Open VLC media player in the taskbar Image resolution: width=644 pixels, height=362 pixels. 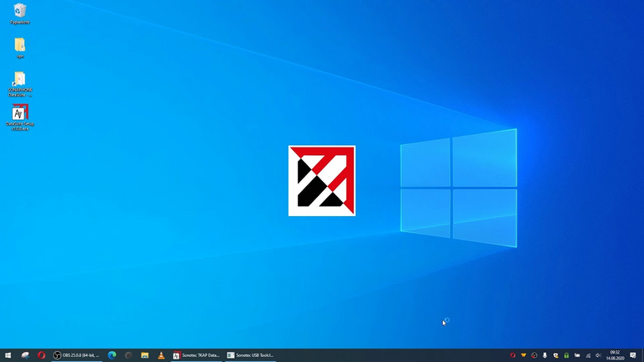[161, 355]
